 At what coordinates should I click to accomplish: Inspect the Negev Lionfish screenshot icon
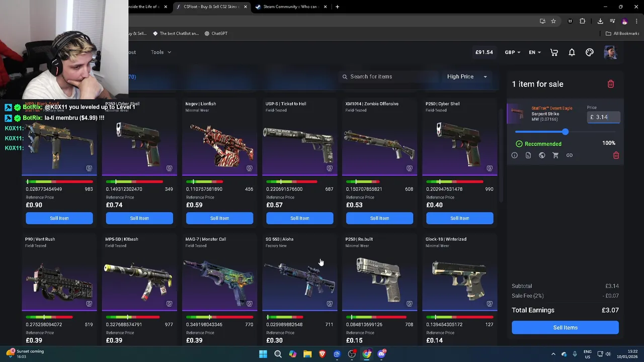(250, 168)
